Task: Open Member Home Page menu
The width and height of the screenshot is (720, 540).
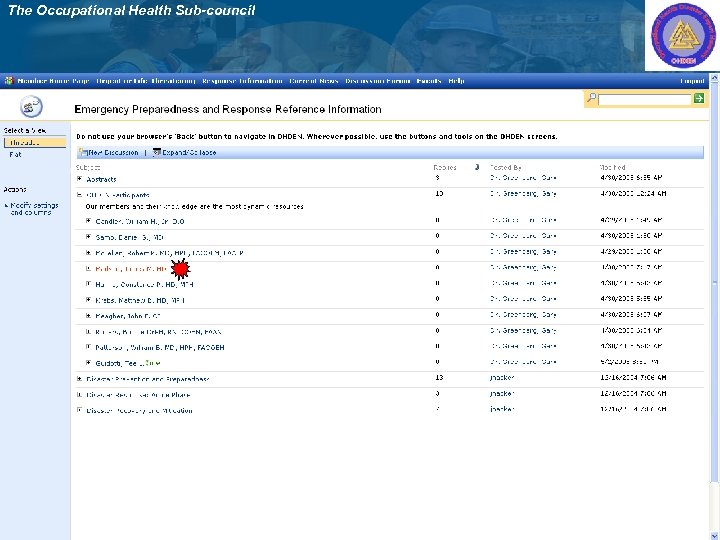Action: point(53,81)
